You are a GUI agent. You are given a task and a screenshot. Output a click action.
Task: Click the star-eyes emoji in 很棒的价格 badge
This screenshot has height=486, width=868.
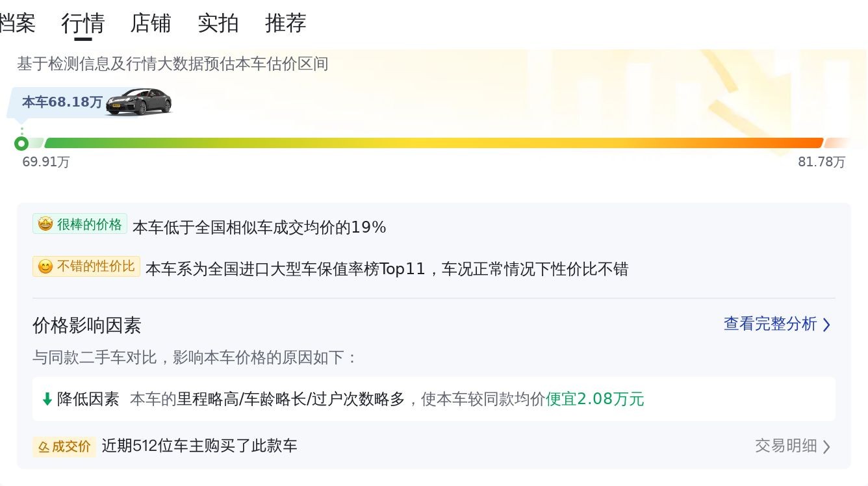pyautogui.click(x=45, y=225)
